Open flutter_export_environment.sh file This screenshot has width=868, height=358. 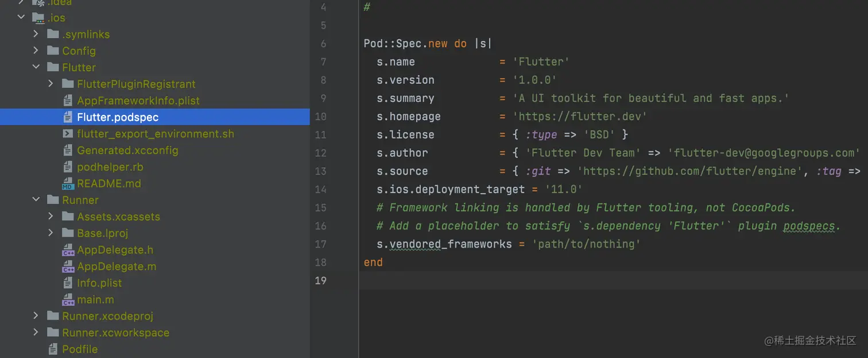pos(156,134)
